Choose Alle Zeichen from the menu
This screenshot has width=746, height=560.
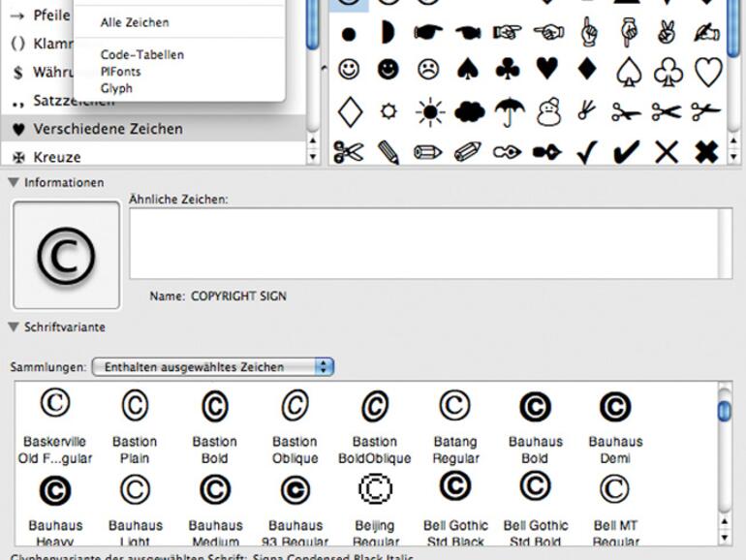(135, 22)
